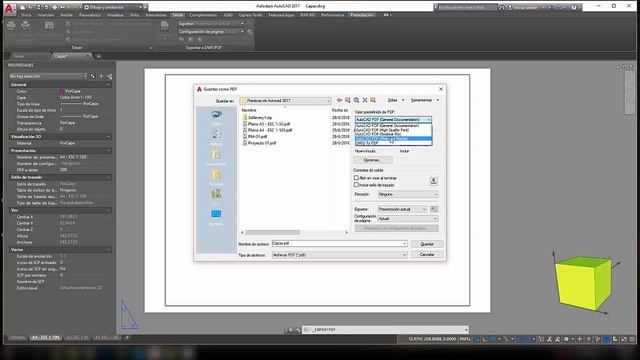
Task: Close the 'Guardar como PDF' dialog
Action: pos(441,89)
